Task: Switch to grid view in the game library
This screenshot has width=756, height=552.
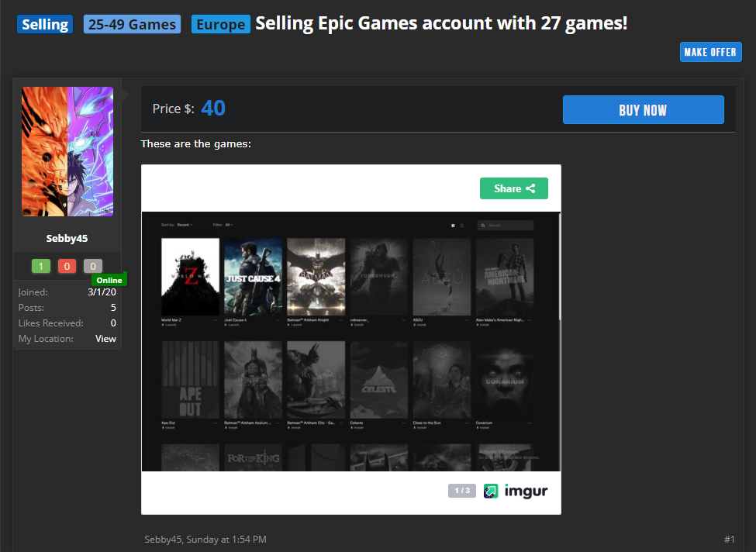Action: click(x=453, y=226)
